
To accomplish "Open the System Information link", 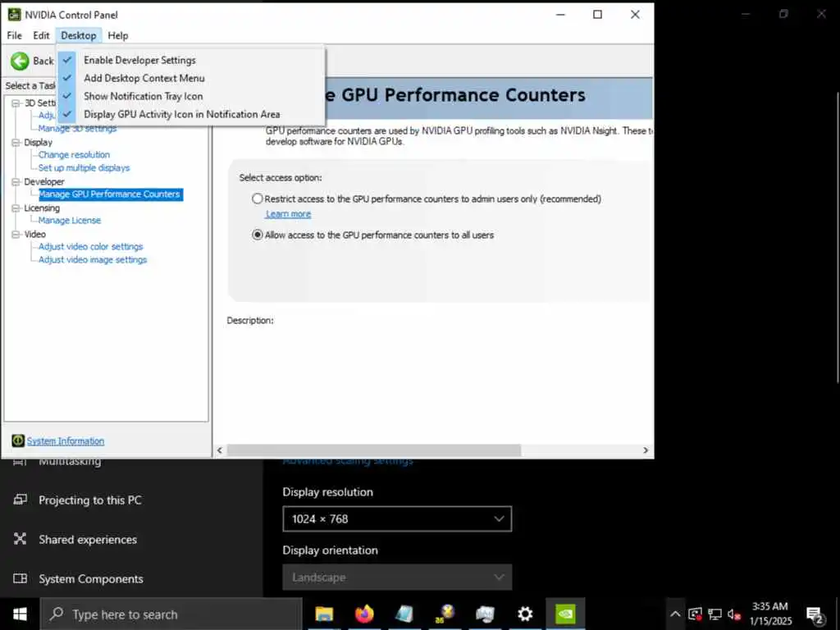I will 66,441.
